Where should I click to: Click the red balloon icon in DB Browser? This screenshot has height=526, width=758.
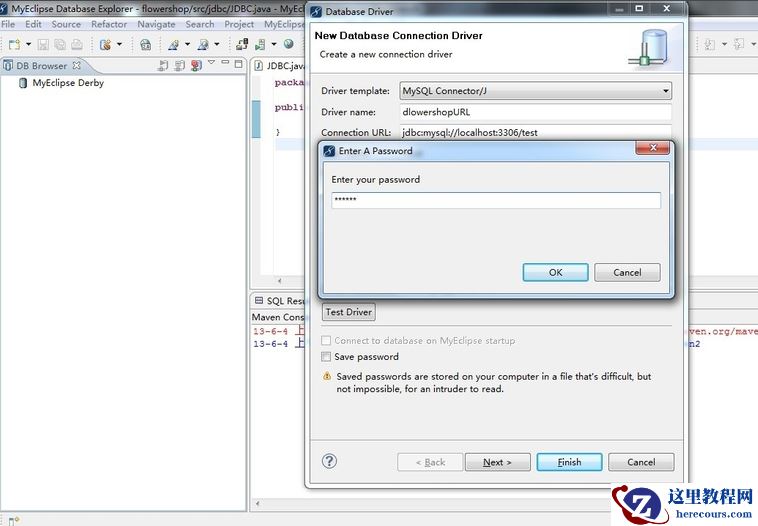(196, 65)
